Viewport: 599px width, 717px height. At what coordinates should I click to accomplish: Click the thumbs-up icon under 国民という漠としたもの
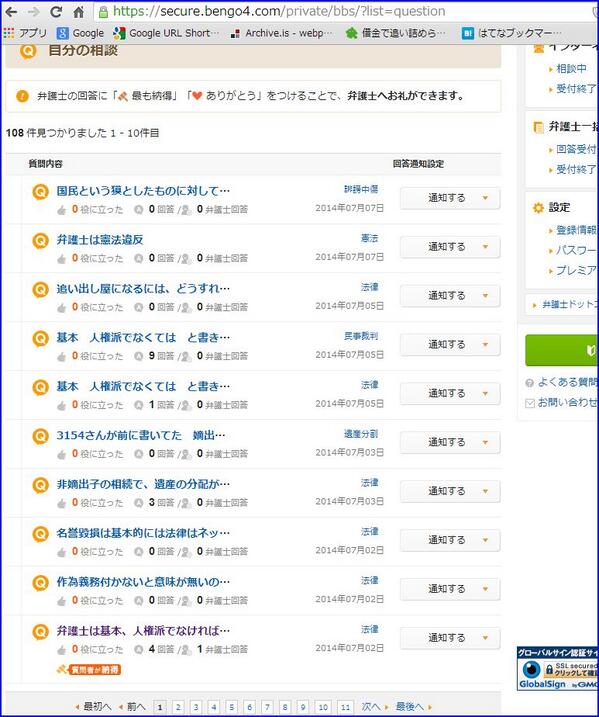click(62, 210)
